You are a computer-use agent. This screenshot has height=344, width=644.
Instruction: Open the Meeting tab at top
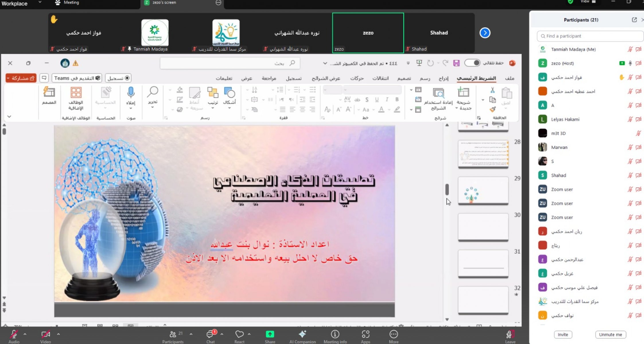click(67, 3)
